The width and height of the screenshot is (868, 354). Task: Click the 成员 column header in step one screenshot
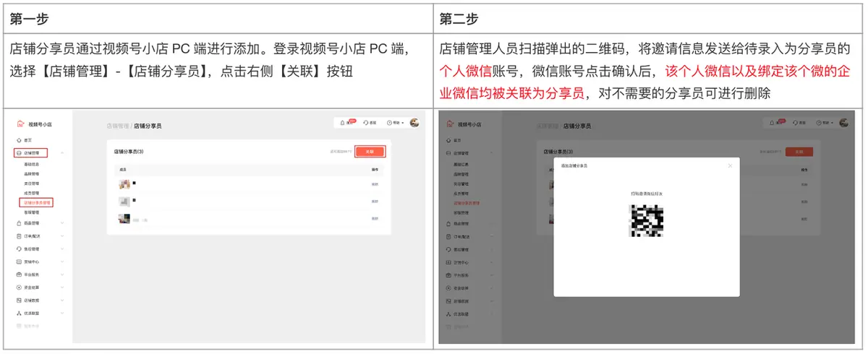(123, 169)
